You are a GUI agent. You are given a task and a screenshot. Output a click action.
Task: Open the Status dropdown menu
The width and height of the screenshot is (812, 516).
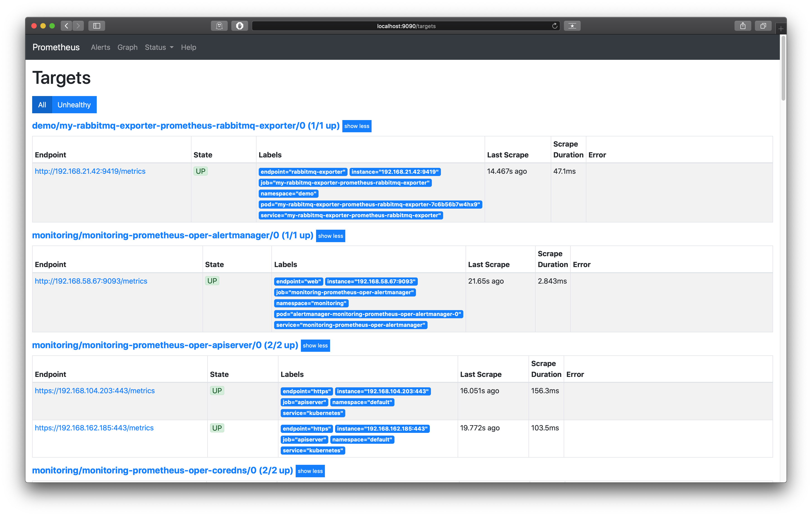tap(159, 48)
